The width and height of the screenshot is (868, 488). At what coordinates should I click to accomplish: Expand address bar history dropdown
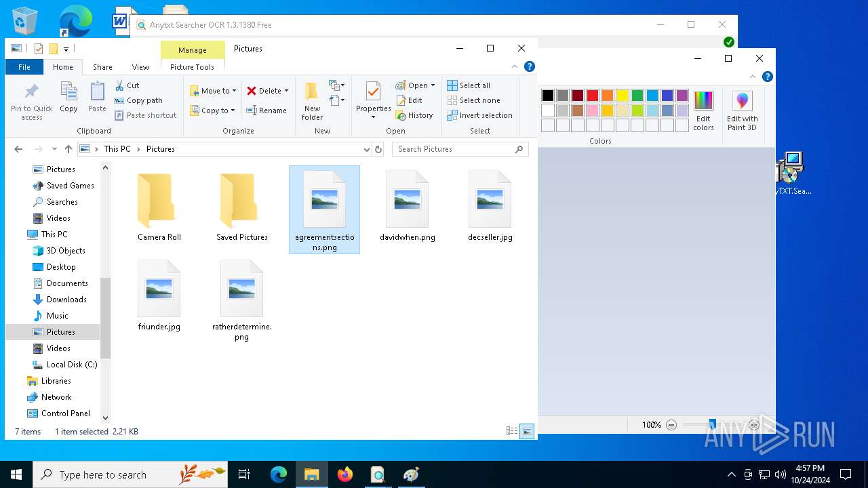click(367, 149)
